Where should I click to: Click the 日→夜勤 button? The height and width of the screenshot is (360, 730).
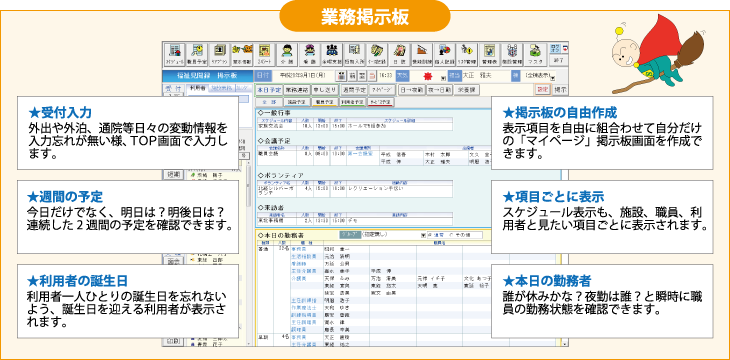coord(412,90)
